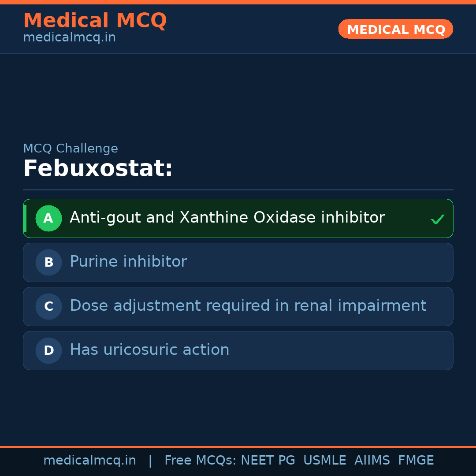Click the green A option circle
This screenshot has height=476, width=476.
[x=48, y=218]
